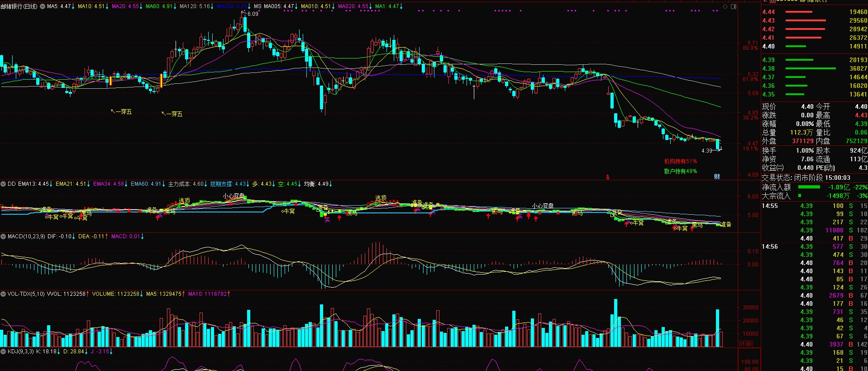Click the X100 volume scale label
This screenshot has width=868, height=371.
[745, 344]
